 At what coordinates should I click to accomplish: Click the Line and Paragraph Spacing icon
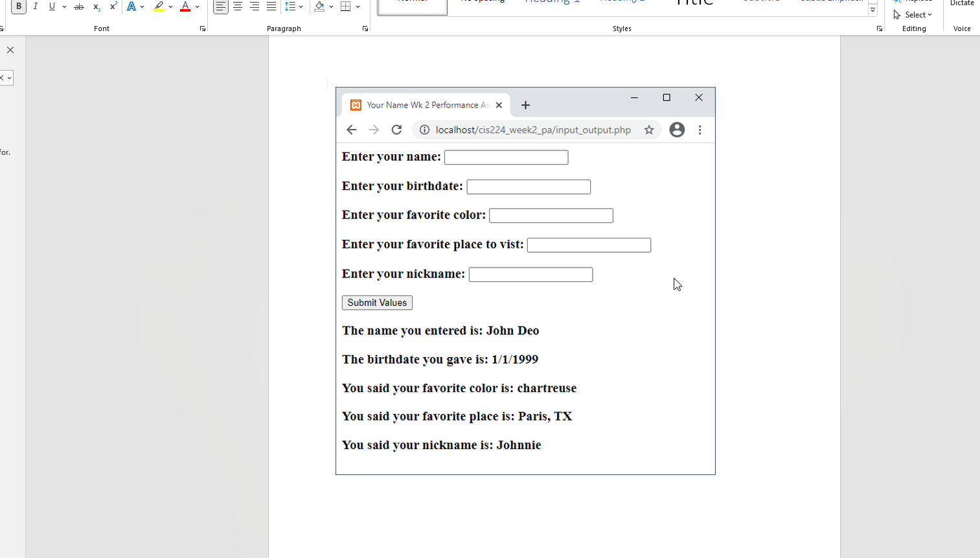coord(290,6)
